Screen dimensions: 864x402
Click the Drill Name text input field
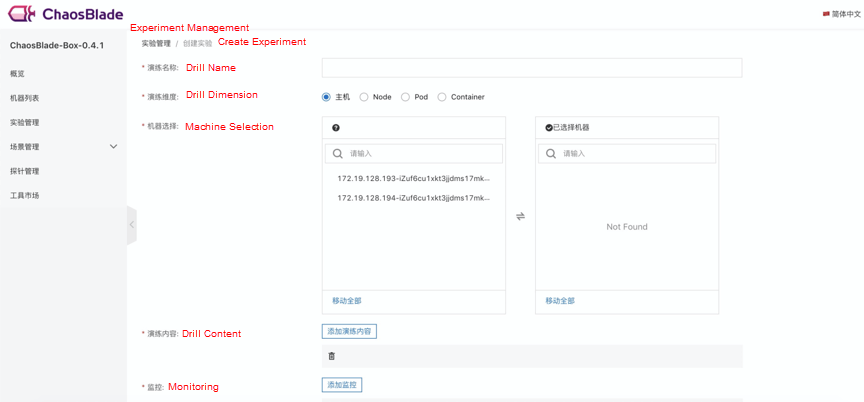pos(531,68)
